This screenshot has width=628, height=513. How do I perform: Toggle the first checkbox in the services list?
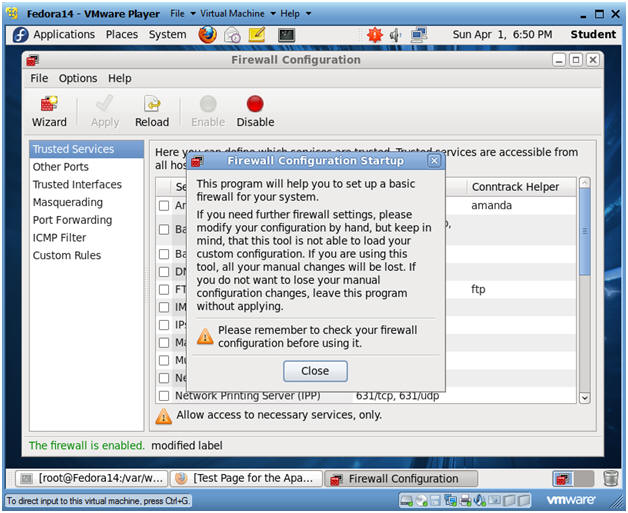[164, 206]
